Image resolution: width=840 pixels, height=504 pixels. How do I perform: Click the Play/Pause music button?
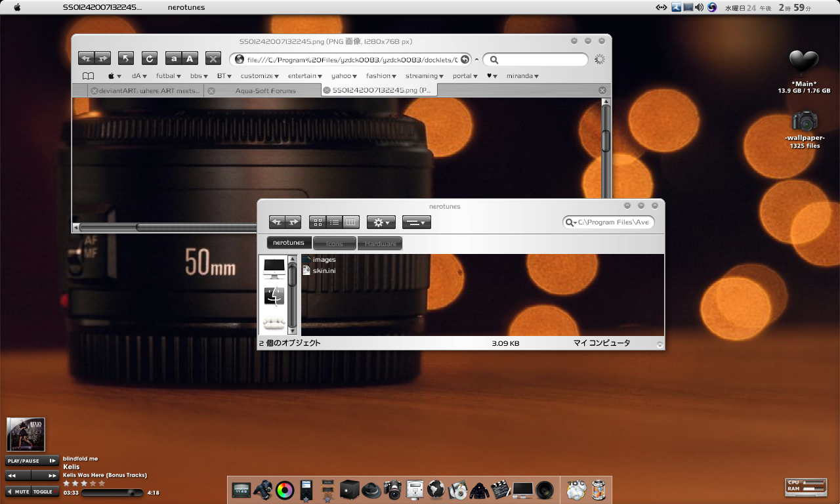32,461
